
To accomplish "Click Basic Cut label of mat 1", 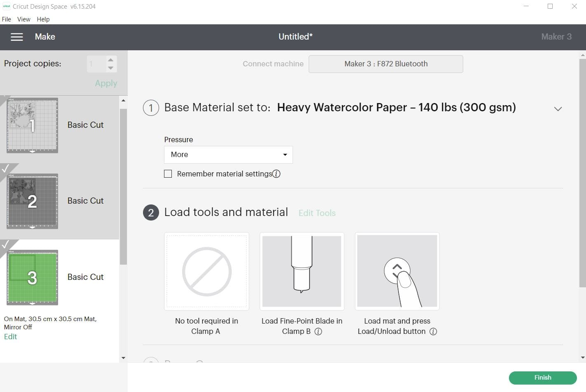I will [x=85, y=125].
